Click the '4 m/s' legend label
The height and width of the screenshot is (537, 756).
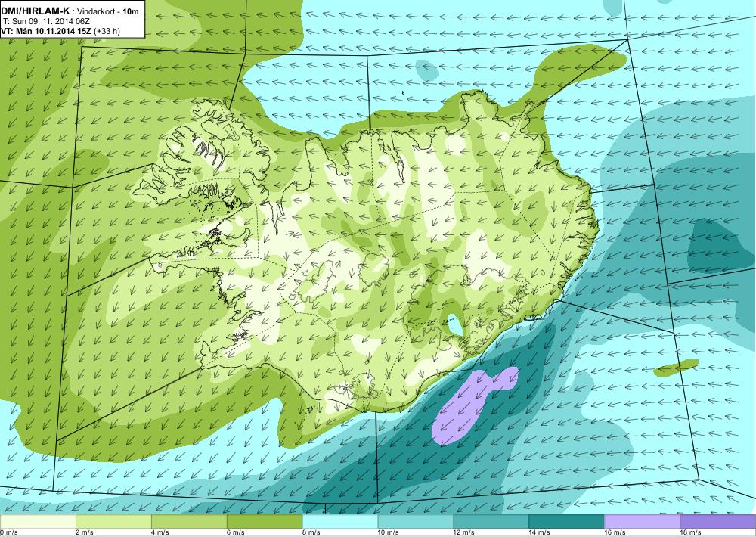coord(160,532)
